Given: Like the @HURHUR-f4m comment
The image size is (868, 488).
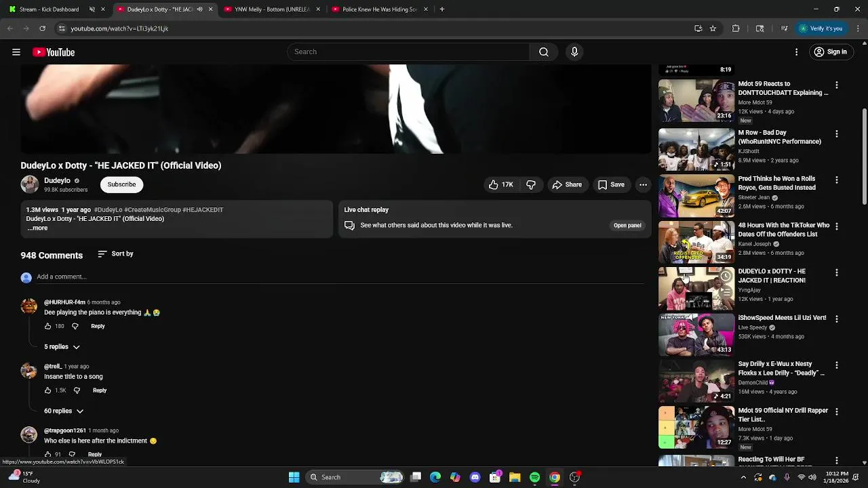Looking at the screenshot, I should 47,326.
